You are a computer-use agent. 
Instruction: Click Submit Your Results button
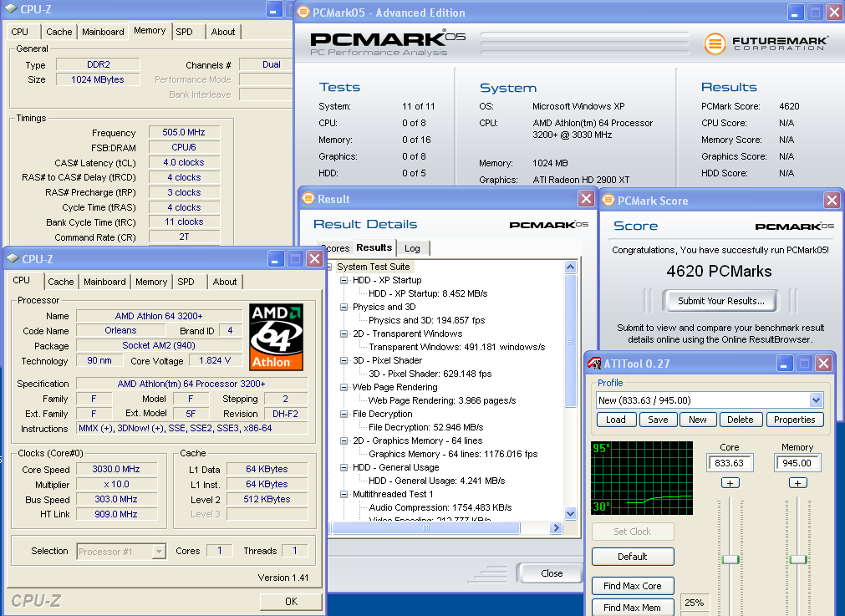pyautogui.click(x=721, y=301)
